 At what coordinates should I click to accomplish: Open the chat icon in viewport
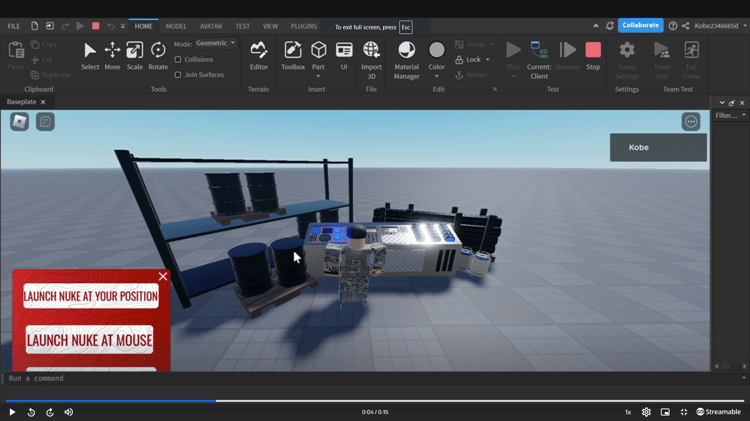(45, 122)
